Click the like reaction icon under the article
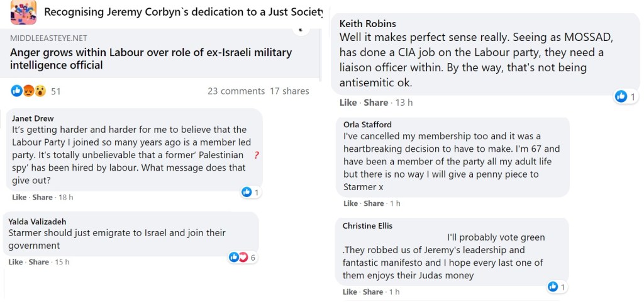This screenshot has width=644, height=306. pyautogui.click(x=16, y=91)
